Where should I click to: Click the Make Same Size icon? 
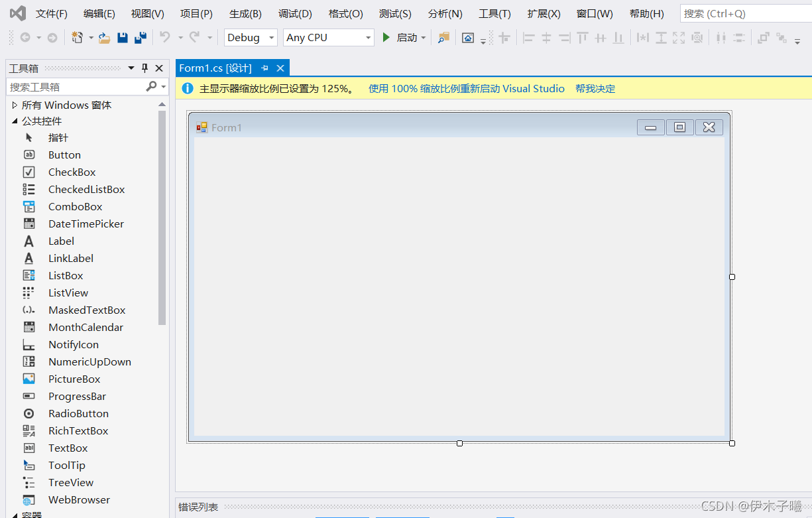[x=679, y=38]
